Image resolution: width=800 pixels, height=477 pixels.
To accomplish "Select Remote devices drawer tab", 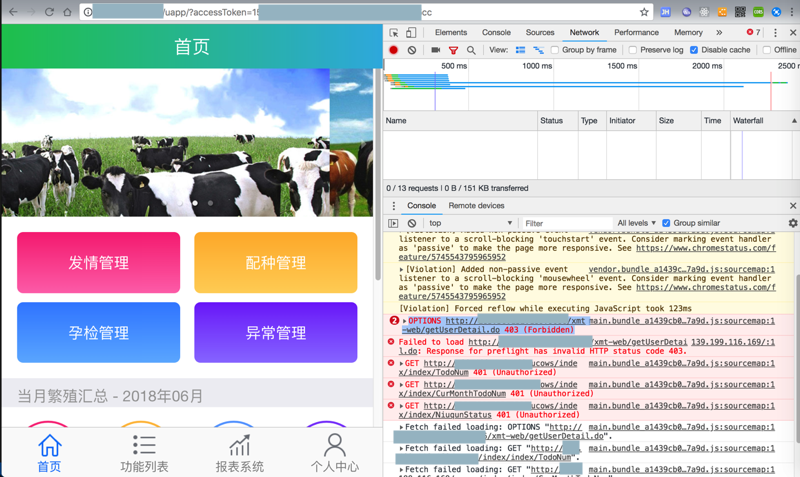I will [x=476, y=206].
